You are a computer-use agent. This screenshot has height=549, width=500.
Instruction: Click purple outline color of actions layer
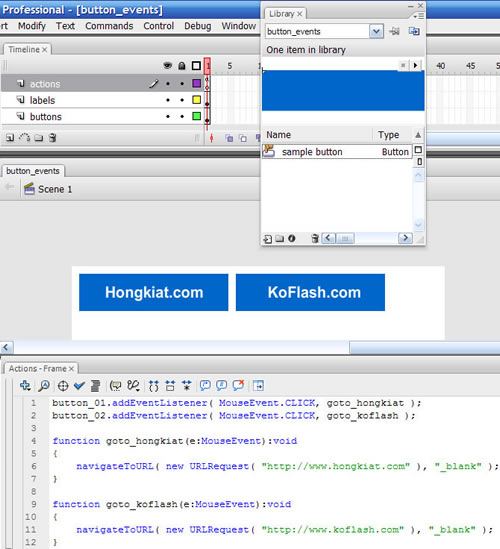(x=196, y=83)
